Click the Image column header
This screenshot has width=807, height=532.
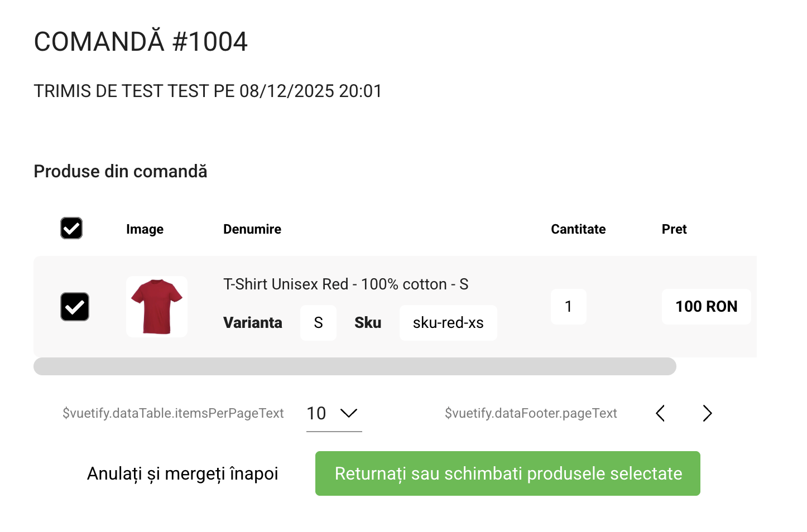pos(145,229)
